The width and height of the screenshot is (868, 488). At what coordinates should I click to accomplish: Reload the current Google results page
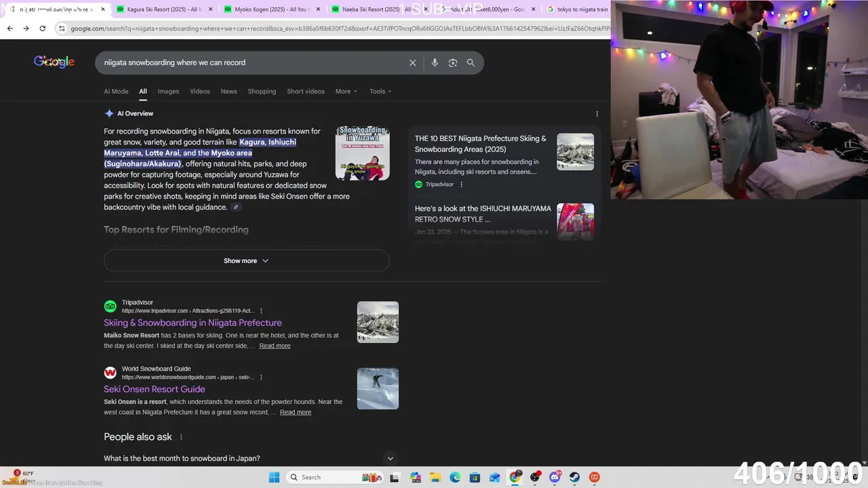(x=43, y=28)
